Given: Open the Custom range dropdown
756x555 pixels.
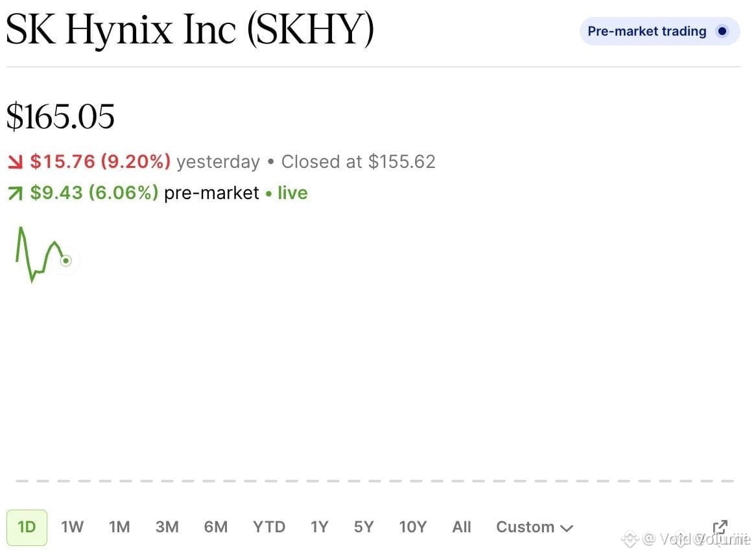Looking at the screenshot, I should coord(535,527).
